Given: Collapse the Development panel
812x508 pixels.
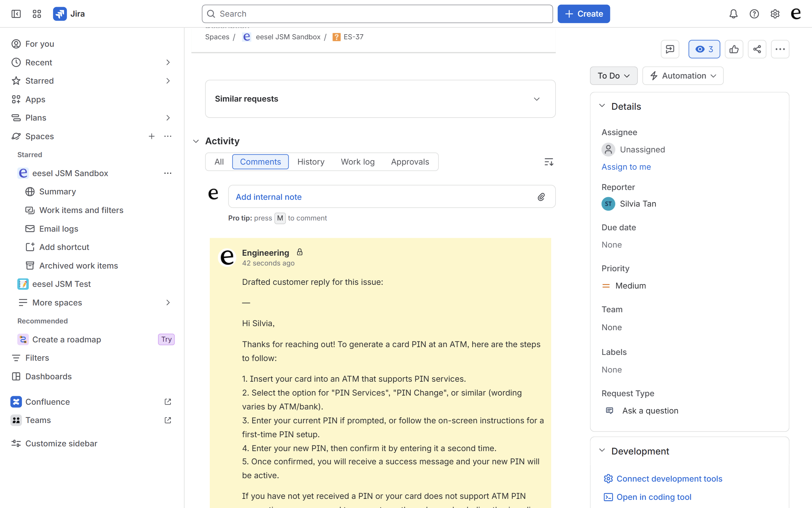Looking at the screenshot, I should click(x=602, y=450).
